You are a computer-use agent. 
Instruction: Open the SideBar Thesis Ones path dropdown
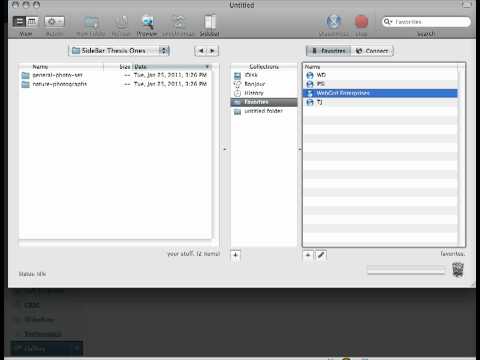(x=119, y=51)
